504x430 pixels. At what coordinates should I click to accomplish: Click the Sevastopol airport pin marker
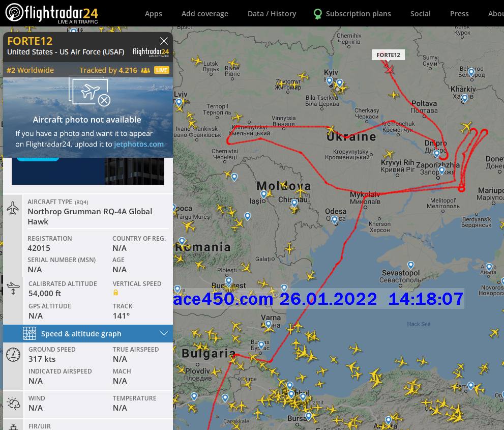410,265
